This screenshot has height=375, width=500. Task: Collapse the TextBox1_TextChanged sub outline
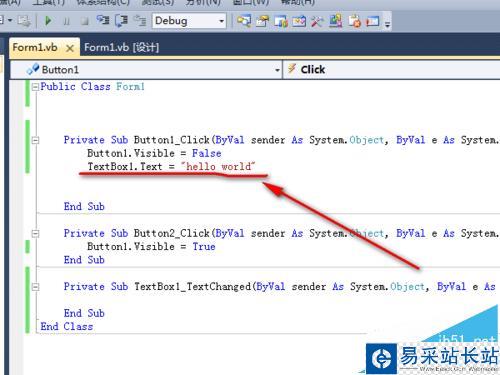click(x=35, y=287)
